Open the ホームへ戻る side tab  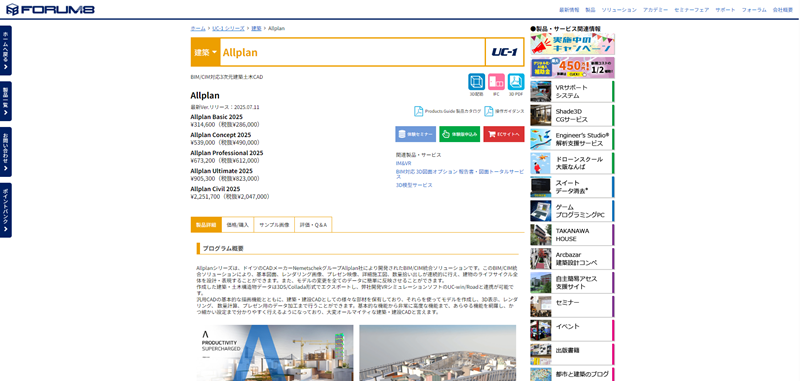6,50
